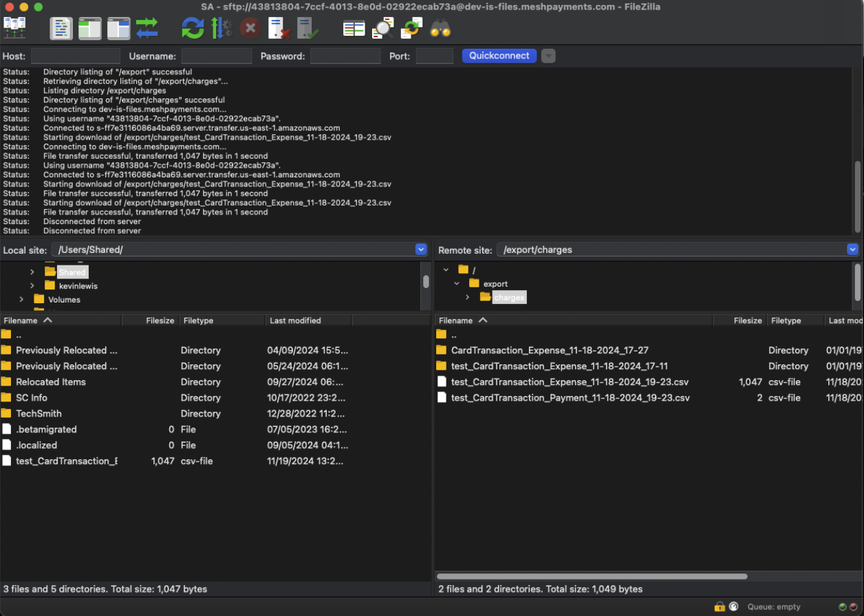864x616 pixels.
Task: Toggle the local directory tree display
Action: [x=89, y=28]
